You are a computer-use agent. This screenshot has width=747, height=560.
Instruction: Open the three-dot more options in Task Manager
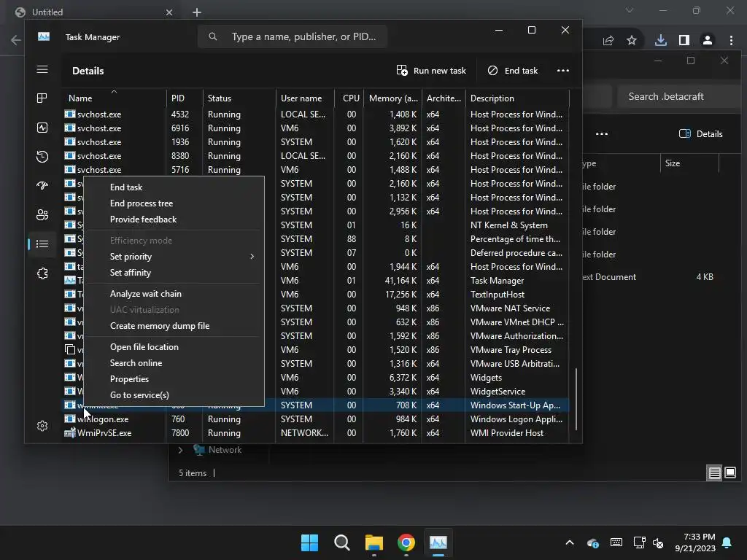pos(563,71)
